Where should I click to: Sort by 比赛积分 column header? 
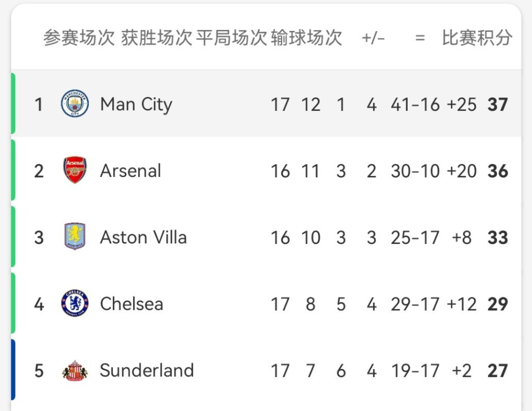(477, 38)
